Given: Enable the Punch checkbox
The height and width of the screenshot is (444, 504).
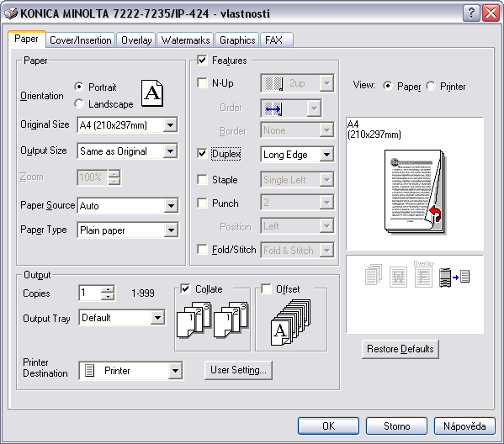Looking at the screenshot, I should [202, 203].
